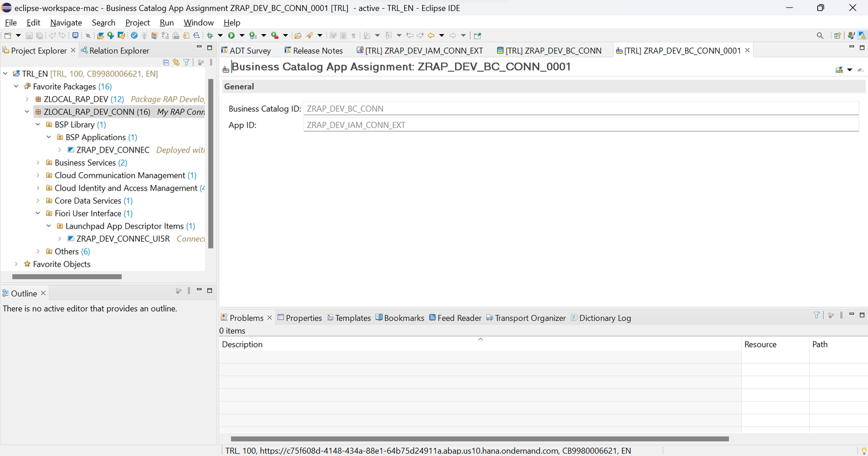The height and width of the screenshot is (456, 868).
Task: Switch to the ABAP perspective icon
Action: click(861, 35)
